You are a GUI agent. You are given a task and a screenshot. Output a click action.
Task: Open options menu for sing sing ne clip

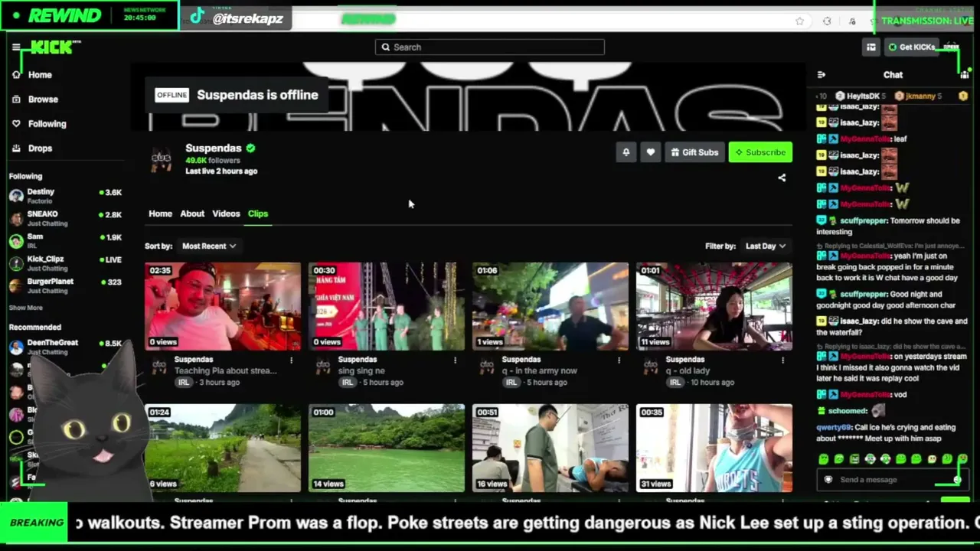455,360
